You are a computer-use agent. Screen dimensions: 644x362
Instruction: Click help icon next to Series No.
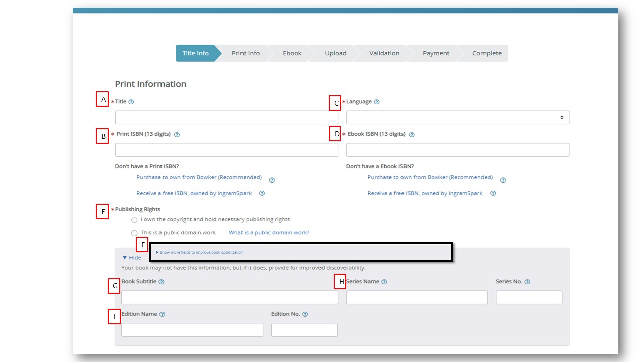click(527, 282)
